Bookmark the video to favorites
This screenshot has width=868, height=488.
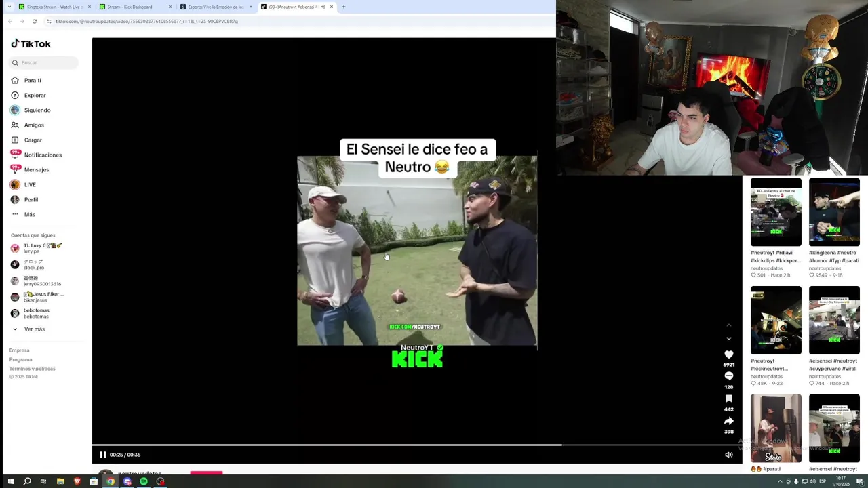pyautogui.click(x=729, y=399)
